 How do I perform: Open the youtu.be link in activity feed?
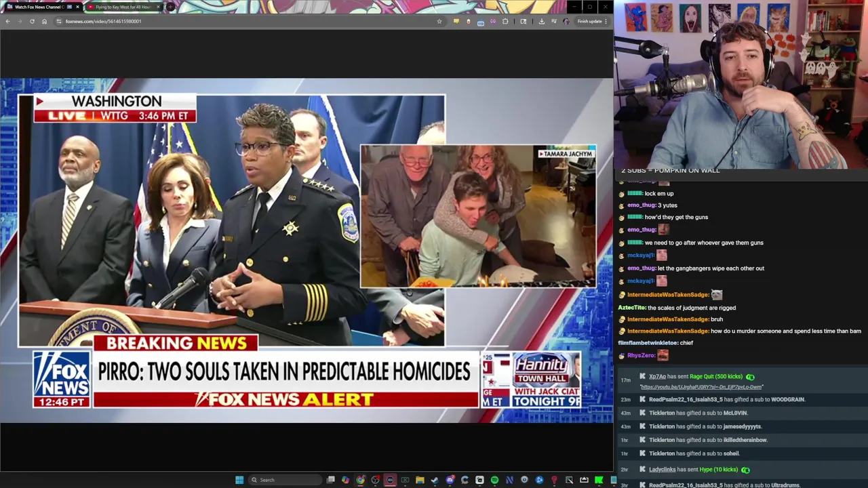tap(702, 387)
